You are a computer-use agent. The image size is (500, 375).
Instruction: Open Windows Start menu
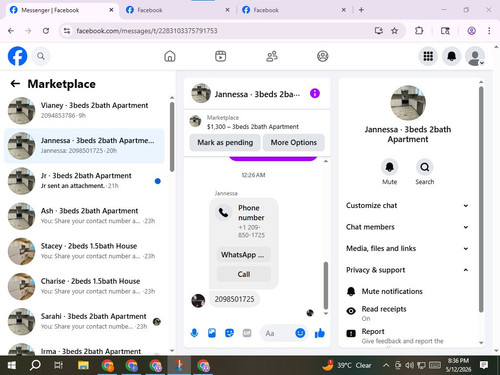click(12, 365)
